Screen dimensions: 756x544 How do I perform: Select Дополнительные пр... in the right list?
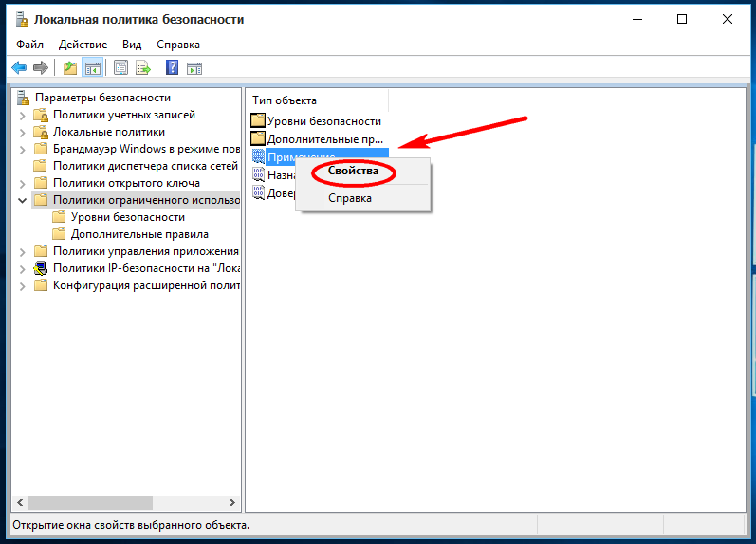(325, 139)
